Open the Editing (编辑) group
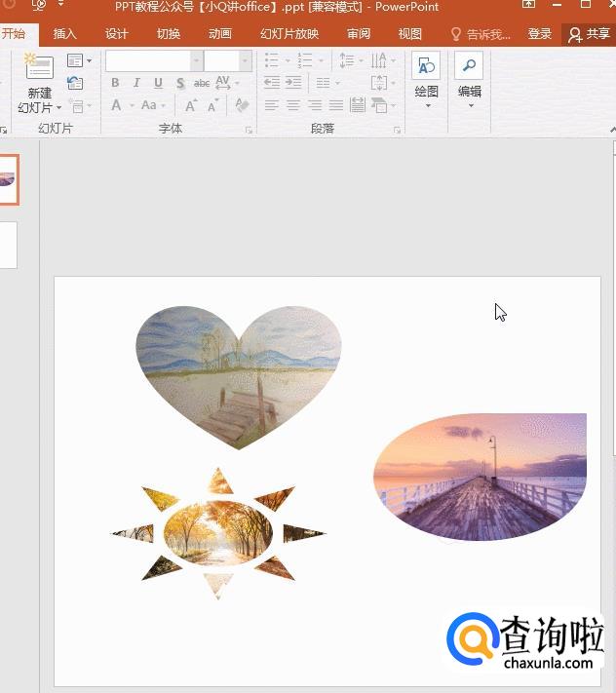This screenshot has height=693, width=616. [x=469, y=80]
